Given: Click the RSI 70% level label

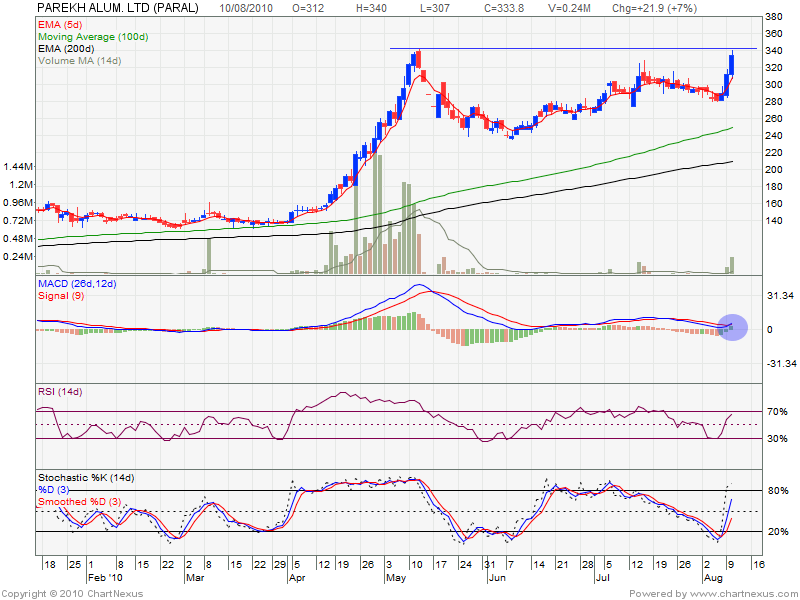Looking at the screenshot, I should point(776,412).
